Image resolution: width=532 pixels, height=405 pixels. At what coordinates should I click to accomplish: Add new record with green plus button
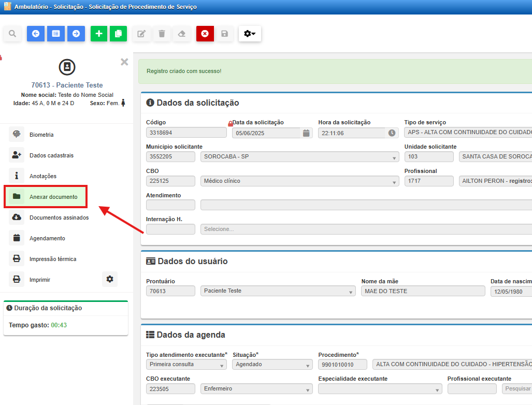pos(99,34)
